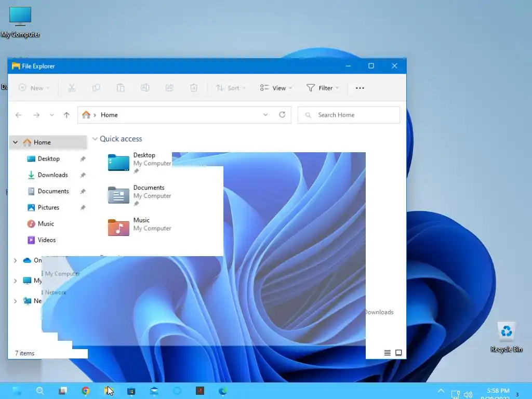Expand the OneDrive tree node
Viewport: 532px width, 399px height.
point(15,261)
